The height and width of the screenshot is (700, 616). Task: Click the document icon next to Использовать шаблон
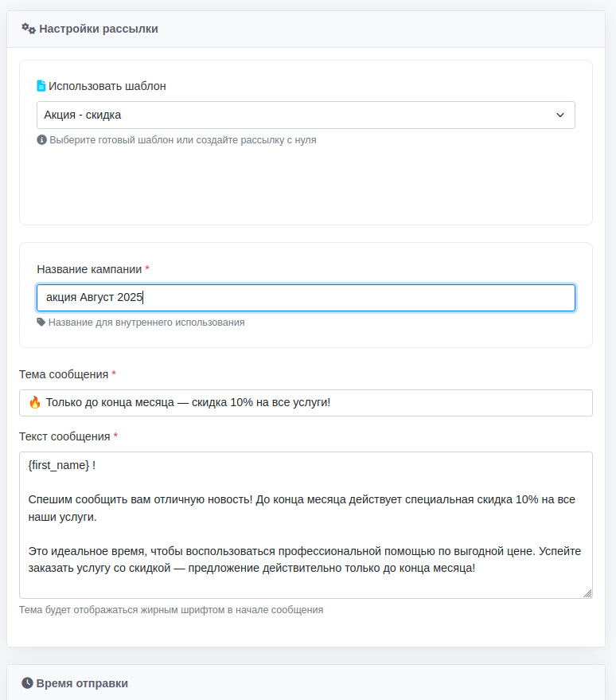[41, 86]
